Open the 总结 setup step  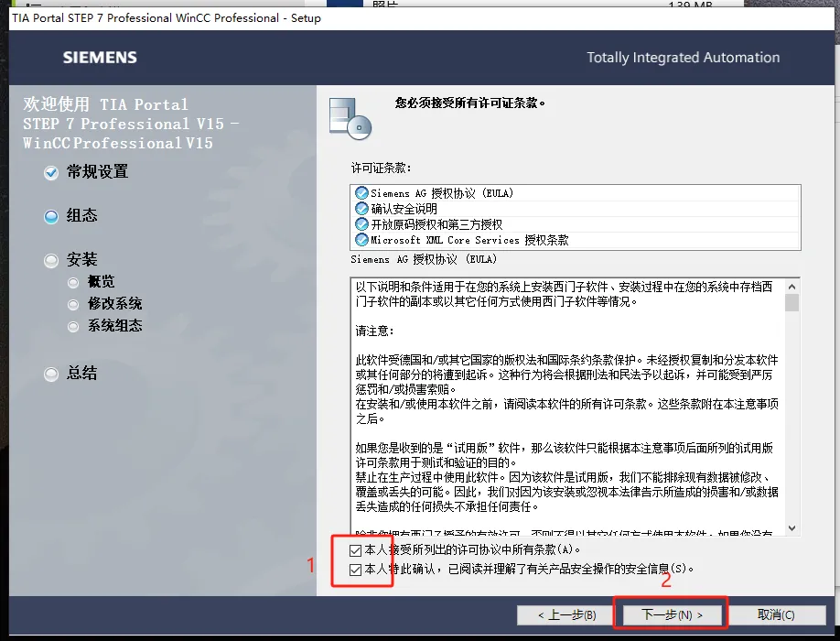tap(81, 373)
